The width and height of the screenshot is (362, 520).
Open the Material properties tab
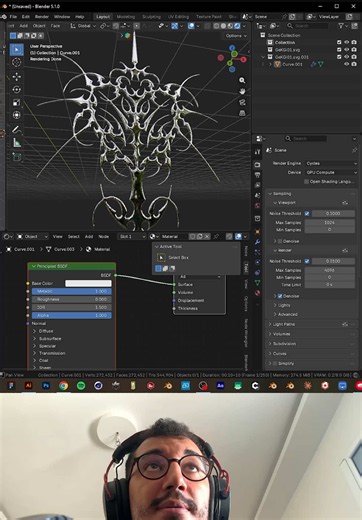coord(257,293)
